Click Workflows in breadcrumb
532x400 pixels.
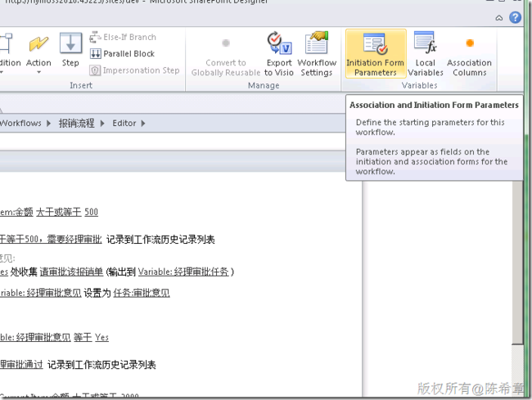click(20, 123)
